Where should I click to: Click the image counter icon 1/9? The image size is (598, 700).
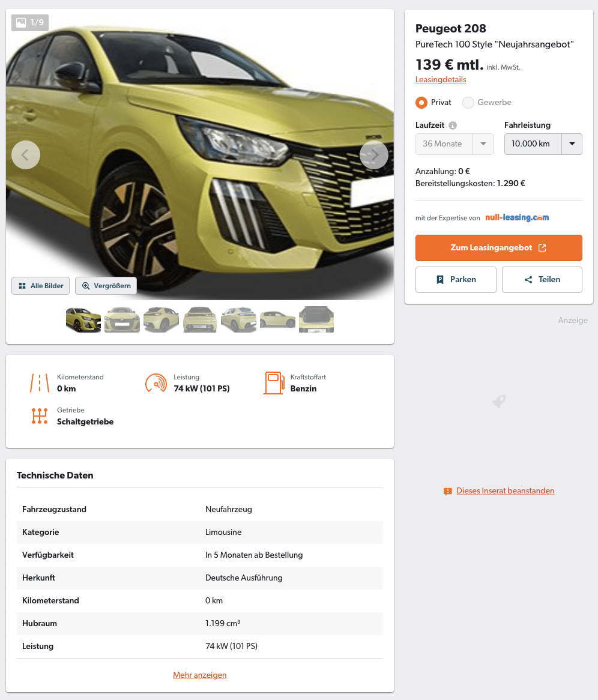30,22
